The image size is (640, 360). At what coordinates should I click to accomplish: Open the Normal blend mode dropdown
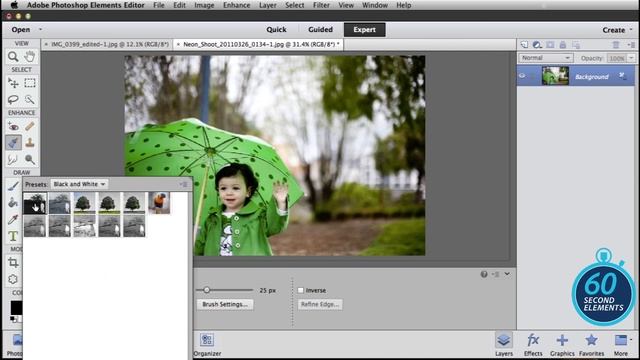pyautogui.click(x=545, y=58)
